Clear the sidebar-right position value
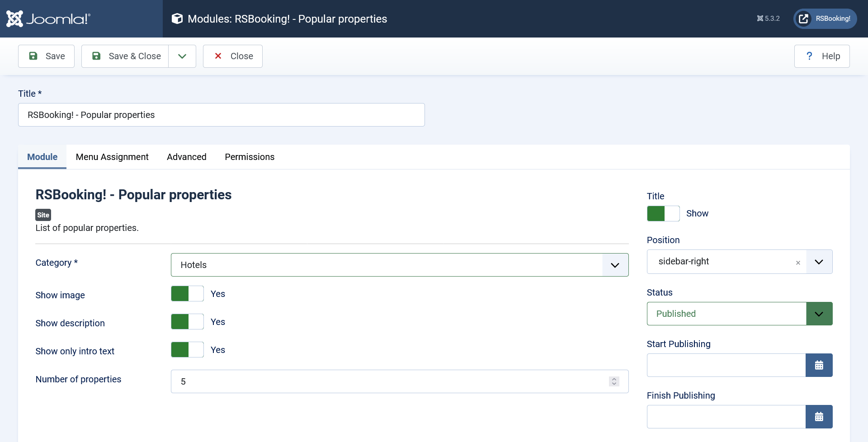The width and height of the screenshot is (868, 442). point(798,263)
